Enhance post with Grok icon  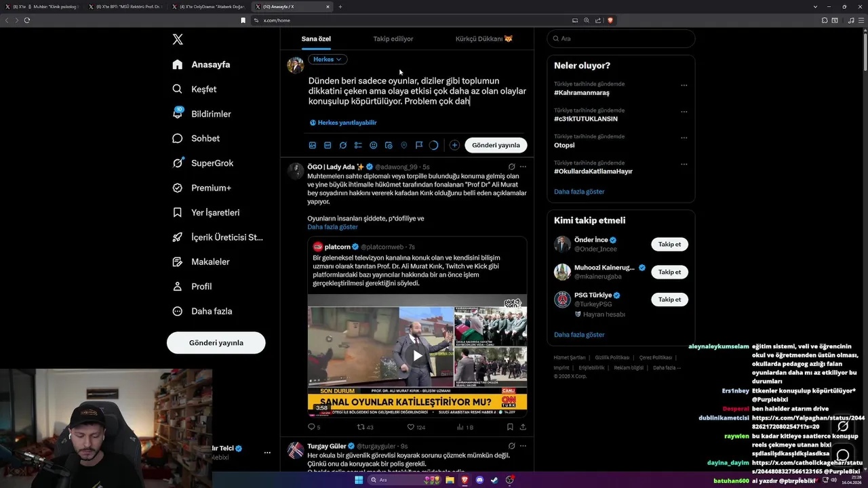tap(343, 145)
